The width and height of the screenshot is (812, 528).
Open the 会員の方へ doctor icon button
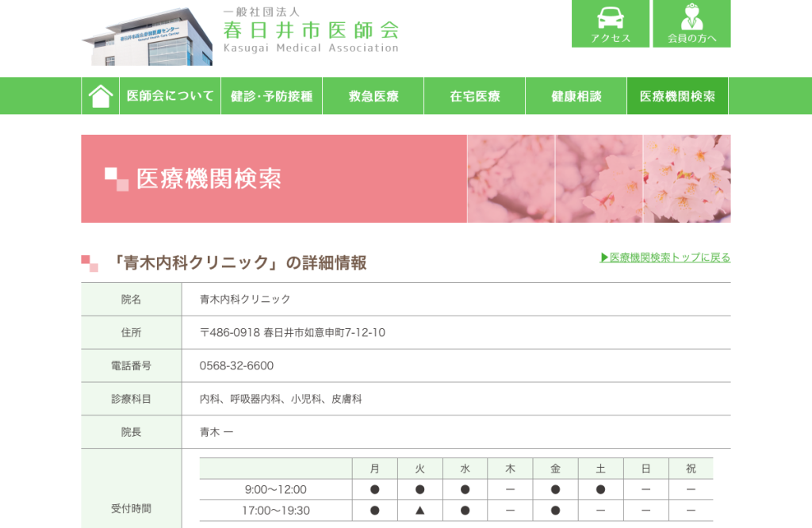pyautogui.click(x=691, y=23)
